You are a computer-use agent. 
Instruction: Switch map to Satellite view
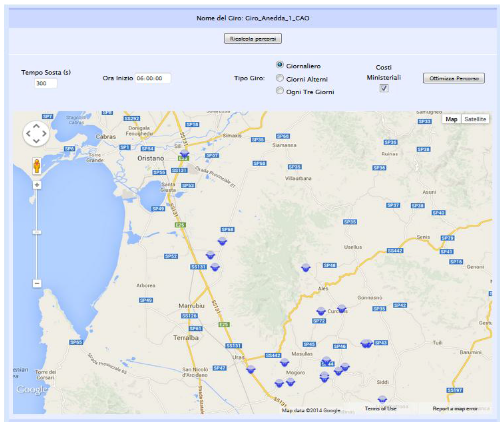click(x=475, y=119)
